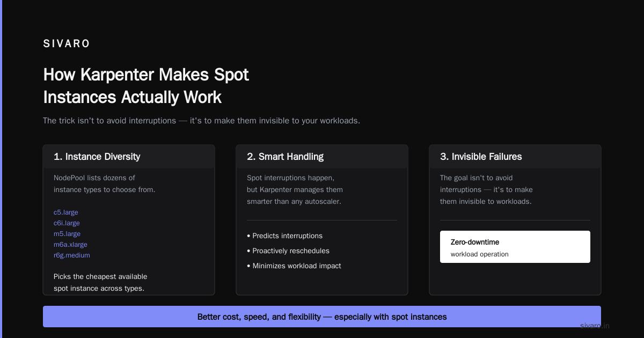
Task: Pick the r6g.medium instance type
Action: click(x=72, y=255)
